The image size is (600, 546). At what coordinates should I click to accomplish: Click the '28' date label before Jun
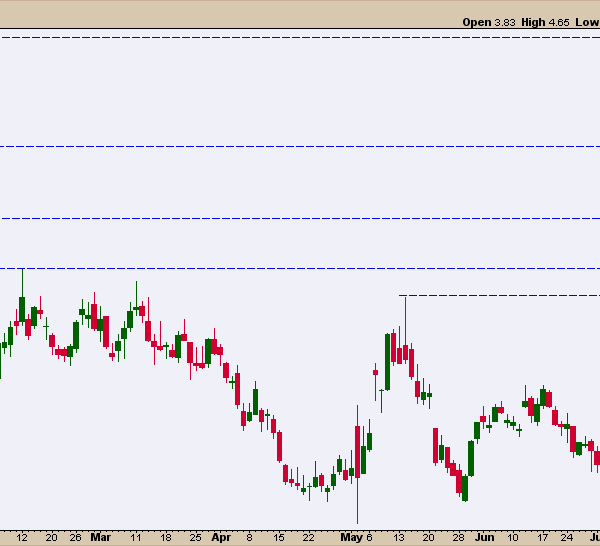[458, 538]
